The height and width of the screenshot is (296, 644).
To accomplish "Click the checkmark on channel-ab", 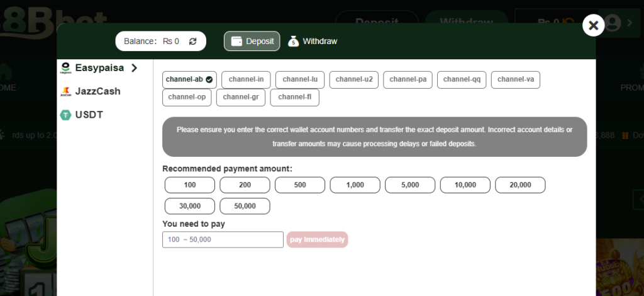I will coord(209,80).
